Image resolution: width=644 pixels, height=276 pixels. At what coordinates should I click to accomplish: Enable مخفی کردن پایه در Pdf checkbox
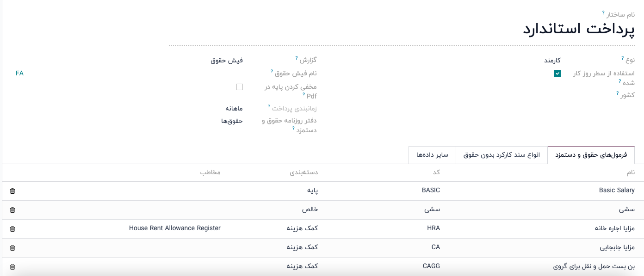pos(240,87)
